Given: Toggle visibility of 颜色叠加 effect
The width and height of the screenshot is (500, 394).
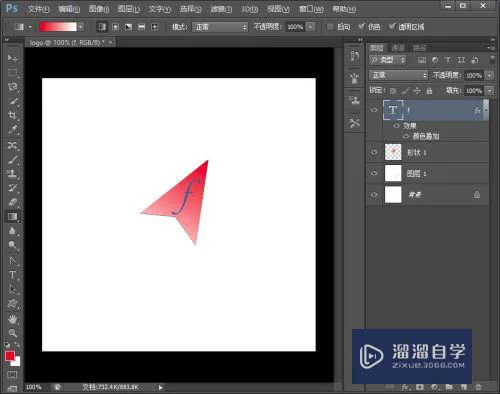Looking at the screenshot, I should tap(406, 136).
